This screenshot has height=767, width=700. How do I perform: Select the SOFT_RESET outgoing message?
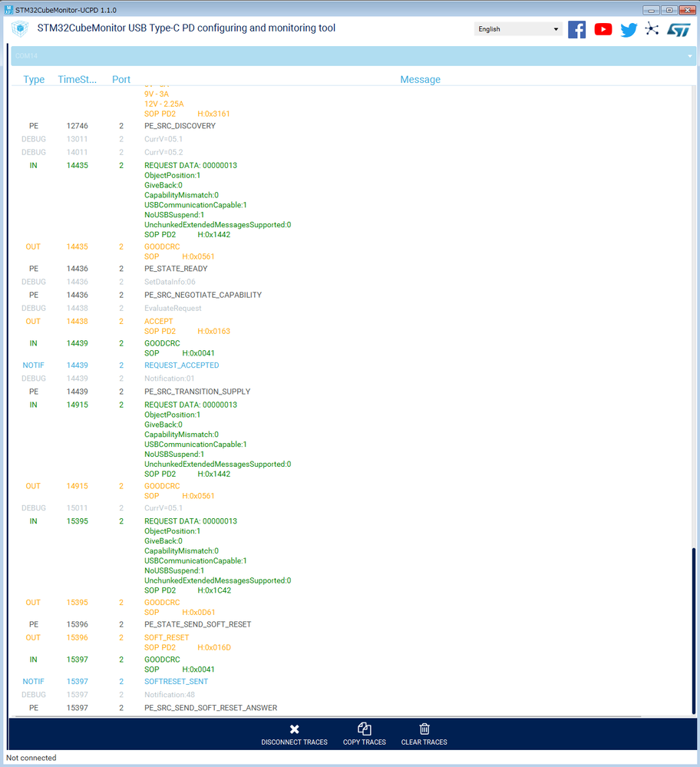[167, 638]
